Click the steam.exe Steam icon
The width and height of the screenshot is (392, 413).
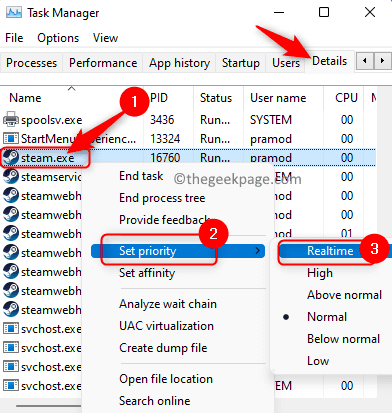pyautogui.click(x=11, y=157)
